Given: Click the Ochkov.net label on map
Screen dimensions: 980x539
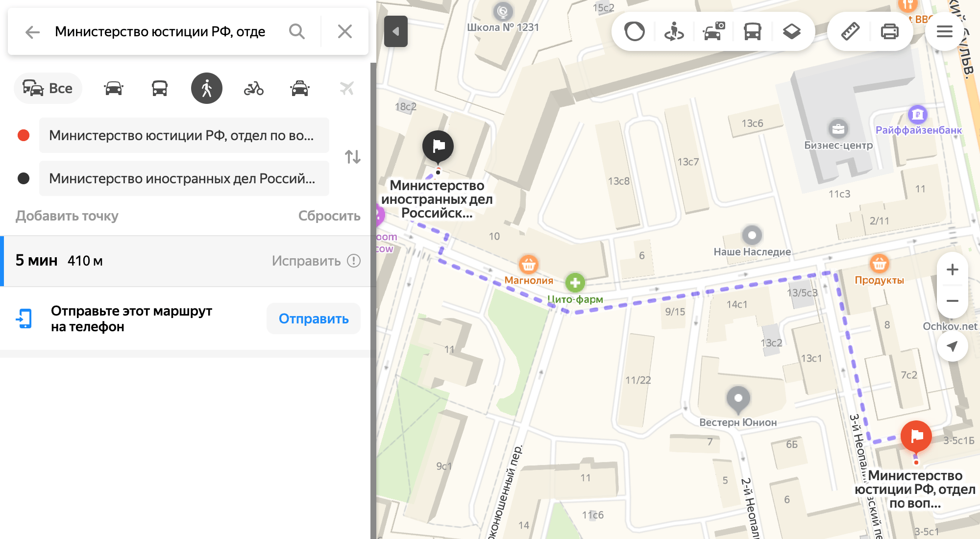Looking at the screenshot, I should [x=950, y=326].
